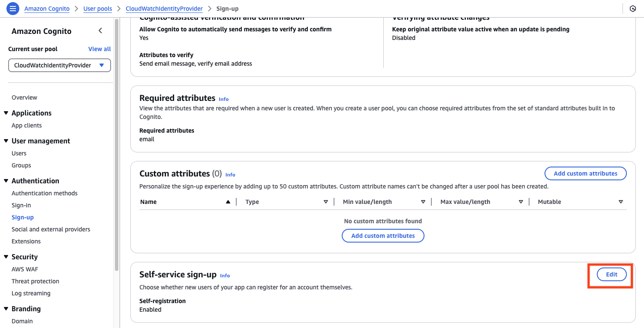
Task: Go to Sign-in in the sidebar
Action: (21, 205)
